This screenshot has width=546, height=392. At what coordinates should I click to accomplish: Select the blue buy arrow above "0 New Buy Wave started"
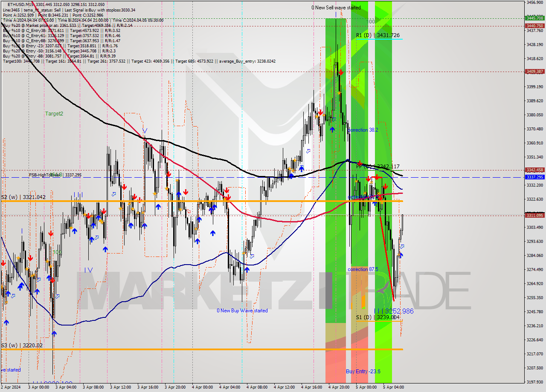pos(247,270)
